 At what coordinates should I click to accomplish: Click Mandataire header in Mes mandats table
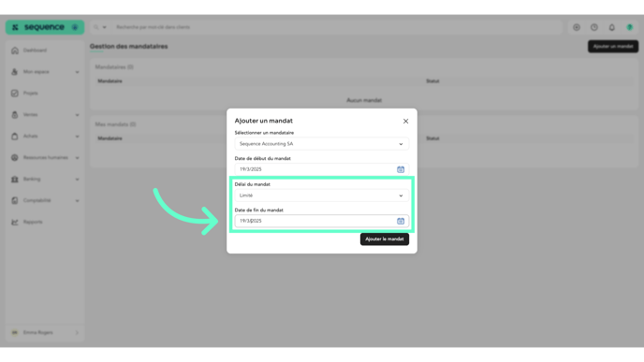110,138
